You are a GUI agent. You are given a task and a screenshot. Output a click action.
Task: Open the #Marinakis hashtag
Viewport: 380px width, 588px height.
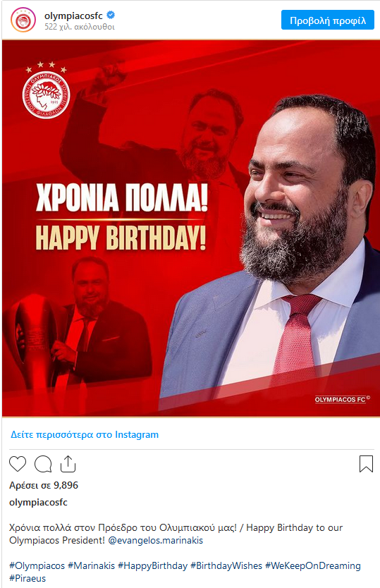tap(91, 565)
